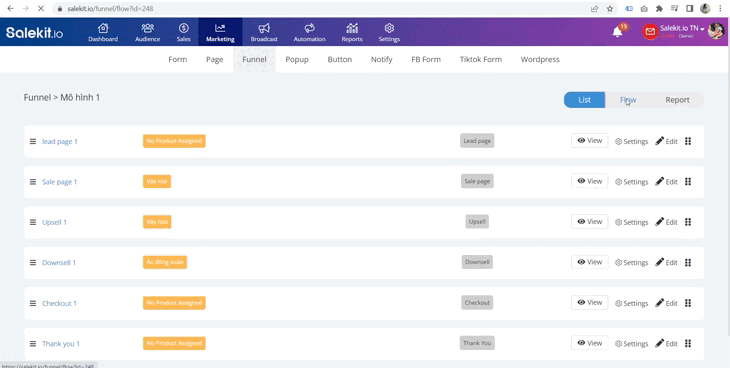Open the Popup tab
Viewport: 730px width, 368px height.
tap(297, 59)
